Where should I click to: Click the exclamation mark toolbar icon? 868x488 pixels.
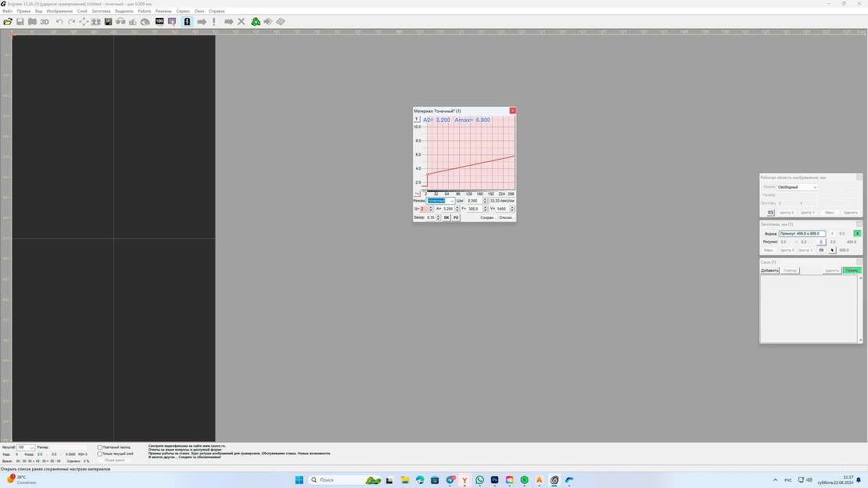point(213,22)
